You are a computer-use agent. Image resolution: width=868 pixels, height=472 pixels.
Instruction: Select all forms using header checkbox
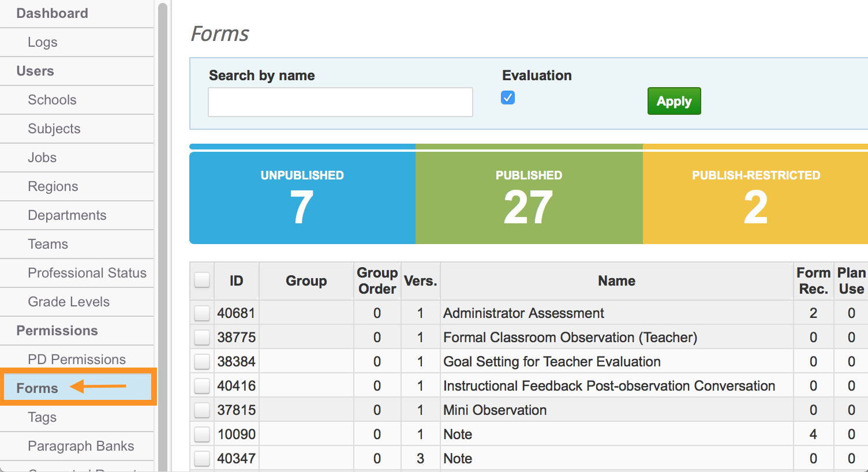201,279
